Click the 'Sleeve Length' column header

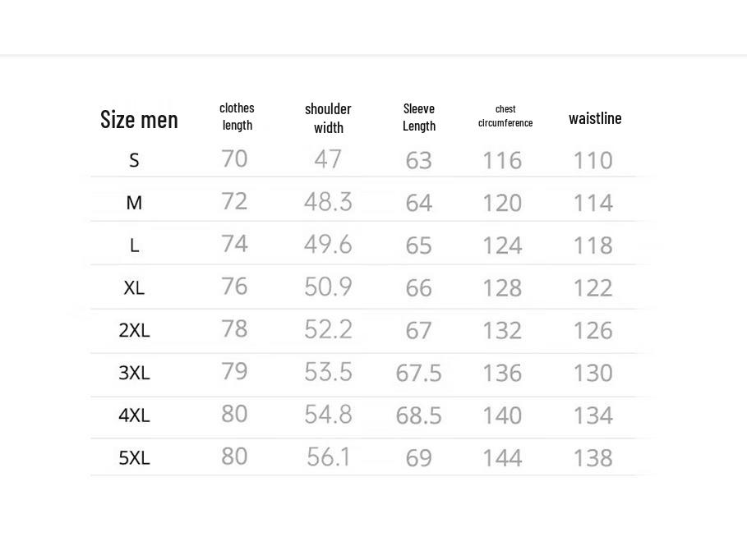pos(419,117)
